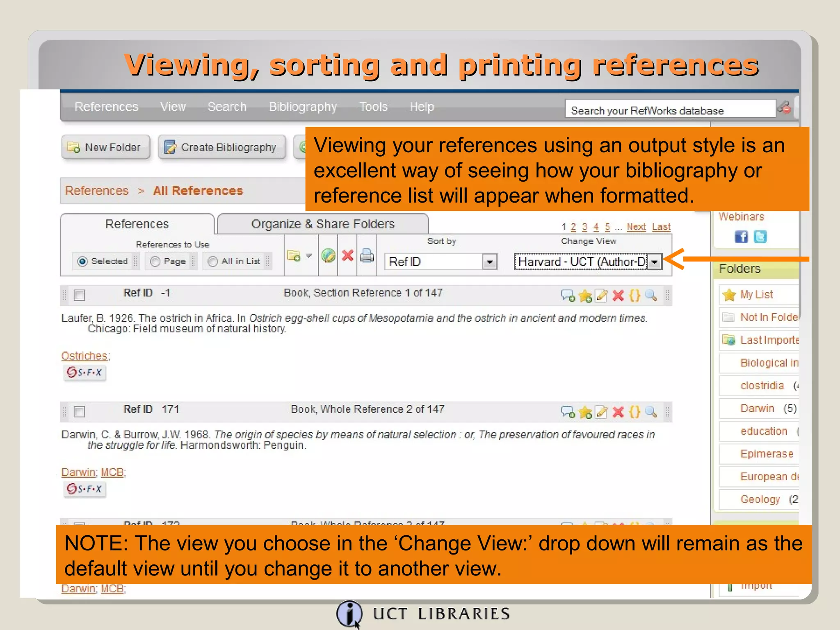This screenshot has height=630, width=840.
Task: Open the View menu
Action: coord(173,107)
